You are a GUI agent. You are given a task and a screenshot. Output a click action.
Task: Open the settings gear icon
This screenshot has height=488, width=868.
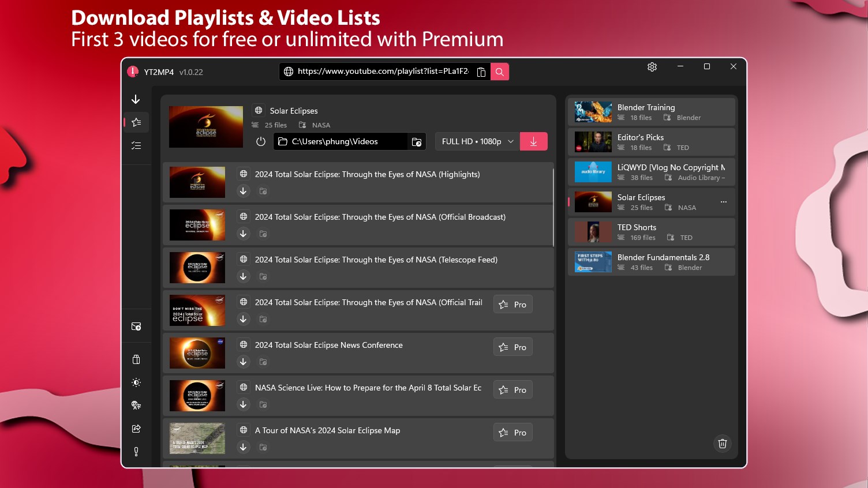[x=652, y=67]
